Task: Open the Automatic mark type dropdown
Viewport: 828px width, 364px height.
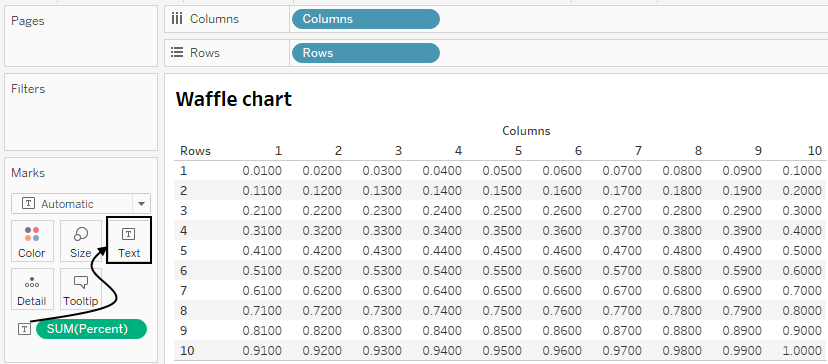Action: (x=81, y=204)
